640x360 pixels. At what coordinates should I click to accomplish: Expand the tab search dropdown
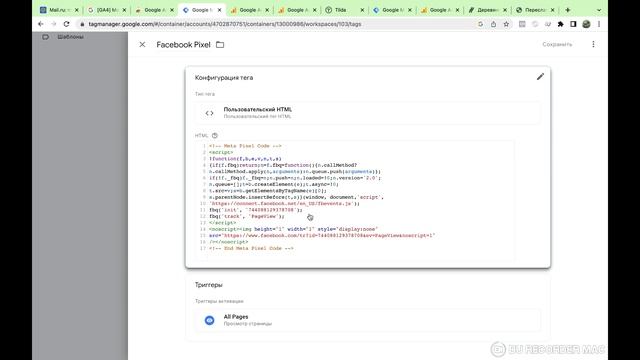pyautogui.click(x=599, y=10)
